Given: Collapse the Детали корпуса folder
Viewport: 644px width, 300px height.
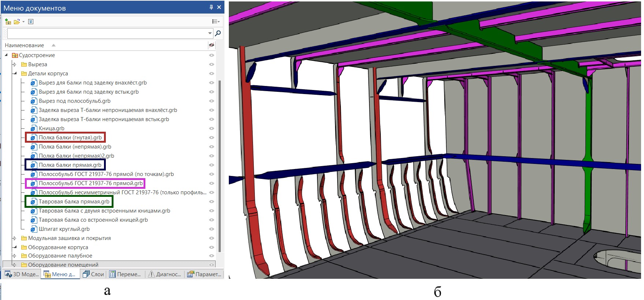Looking at the screenshot, I should pyautogui.click(x=15, y=74).
